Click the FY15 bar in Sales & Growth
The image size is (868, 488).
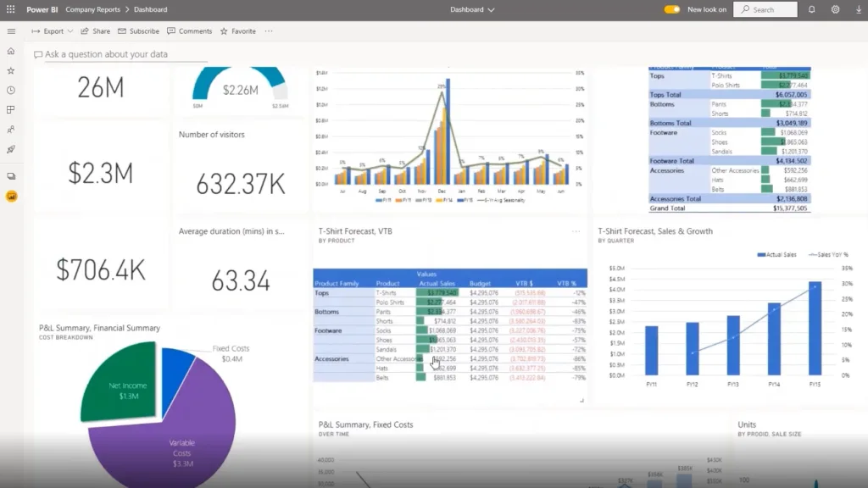(815, 328)
